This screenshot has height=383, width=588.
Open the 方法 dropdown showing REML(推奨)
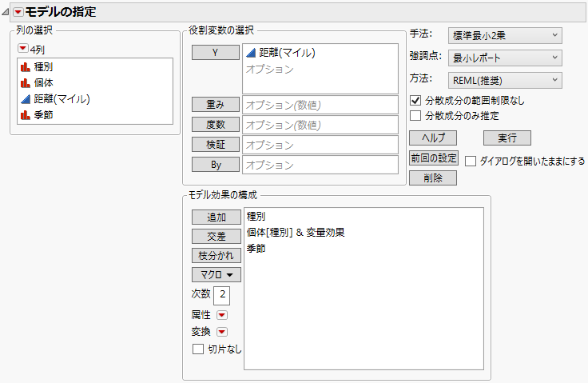(x=505, y=80)
